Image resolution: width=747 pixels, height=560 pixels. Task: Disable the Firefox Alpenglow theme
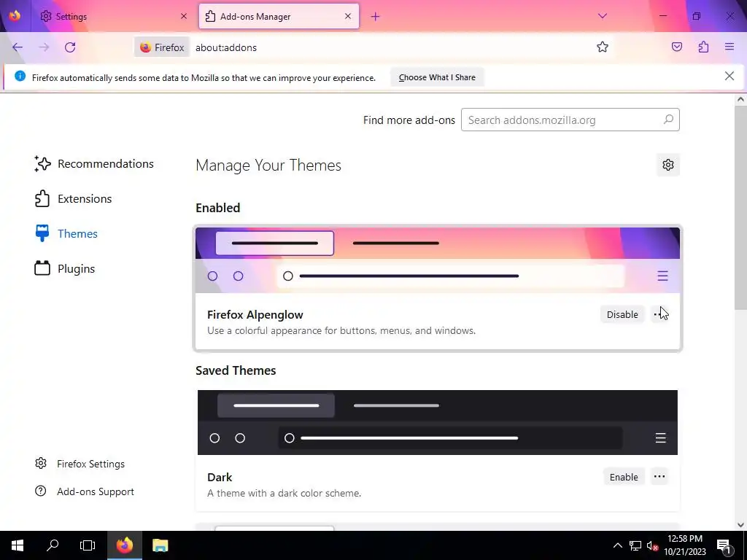(x=622, y=314)
